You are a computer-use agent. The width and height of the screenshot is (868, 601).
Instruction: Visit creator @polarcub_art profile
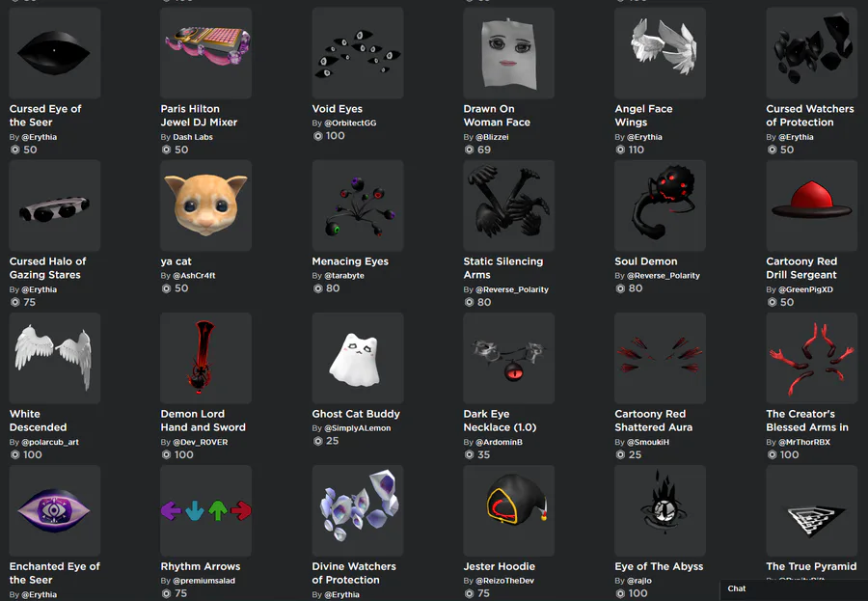50,442
